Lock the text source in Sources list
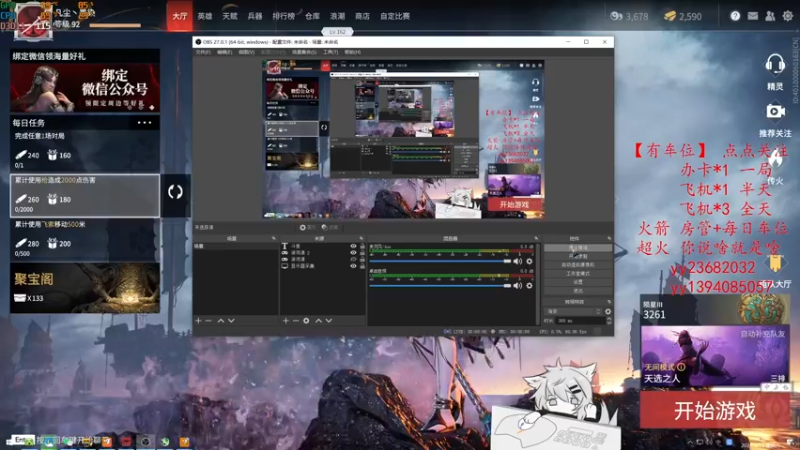 click(362, 246)
